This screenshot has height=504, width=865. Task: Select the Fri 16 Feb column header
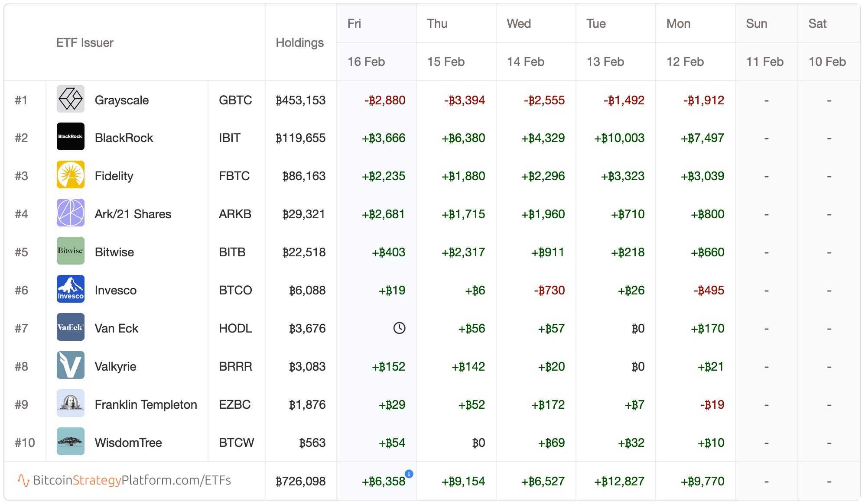tap(377, 42)
